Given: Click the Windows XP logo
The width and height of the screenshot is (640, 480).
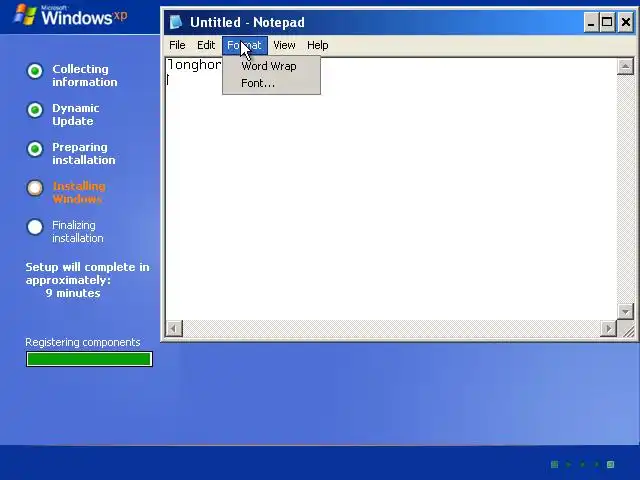Looking at the screenshot, I should click(x=70, y=16).
